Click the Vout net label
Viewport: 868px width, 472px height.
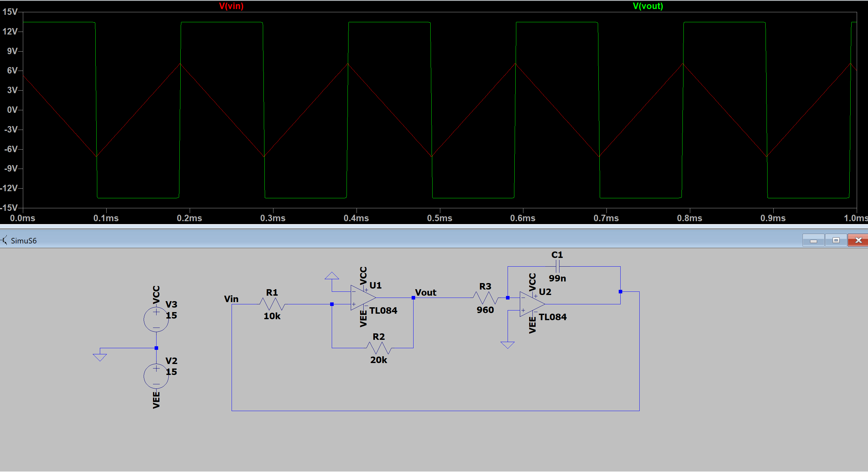[425, 292]
